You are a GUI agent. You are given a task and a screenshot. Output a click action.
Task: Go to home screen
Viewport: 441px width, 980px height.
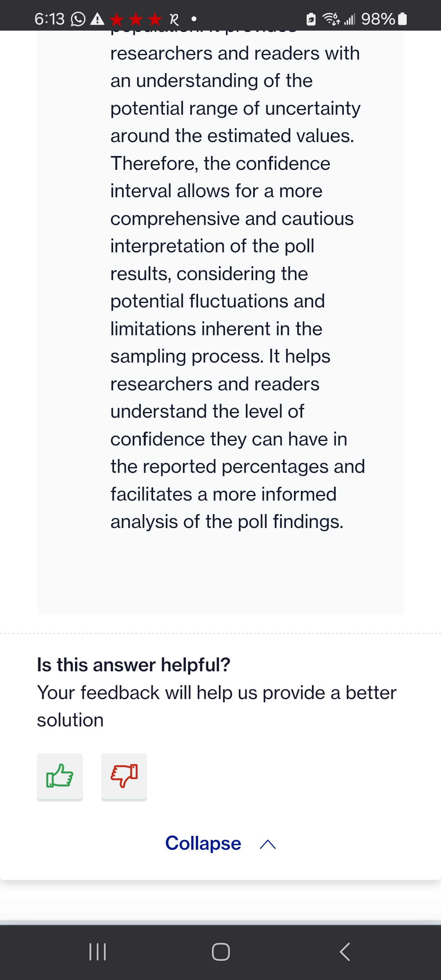[220, 953]
